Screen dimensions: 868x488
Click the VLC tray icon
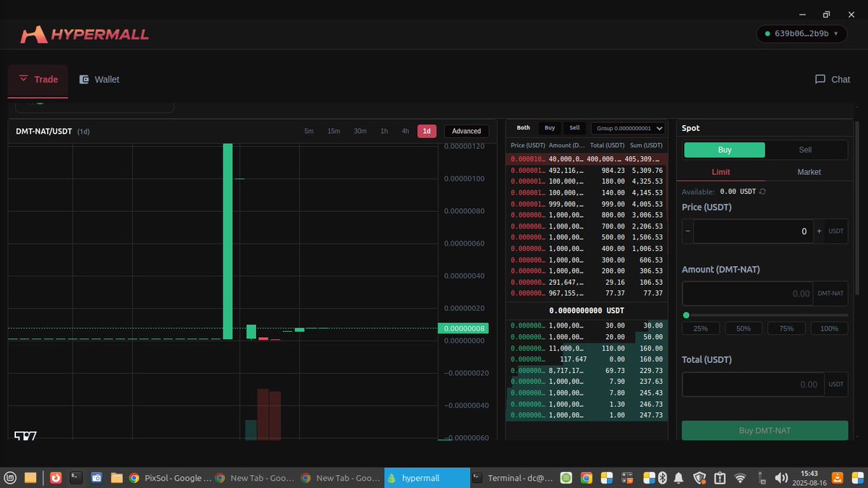click(838, 478)
